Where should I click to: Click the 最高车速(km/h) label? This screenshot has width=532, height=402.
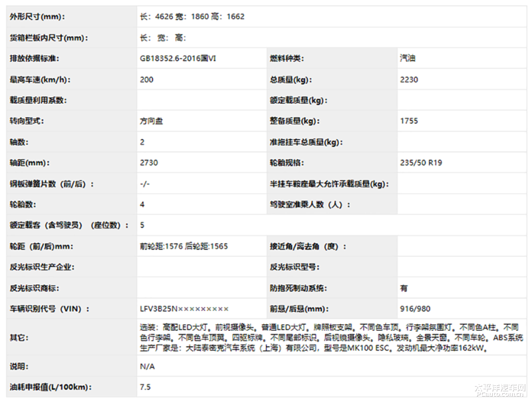(40, 80)
